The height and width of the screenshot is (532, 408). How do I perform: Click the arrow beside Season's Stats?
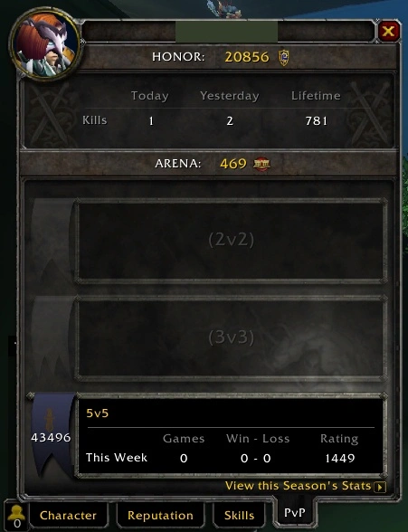click(x=380, y=487)
